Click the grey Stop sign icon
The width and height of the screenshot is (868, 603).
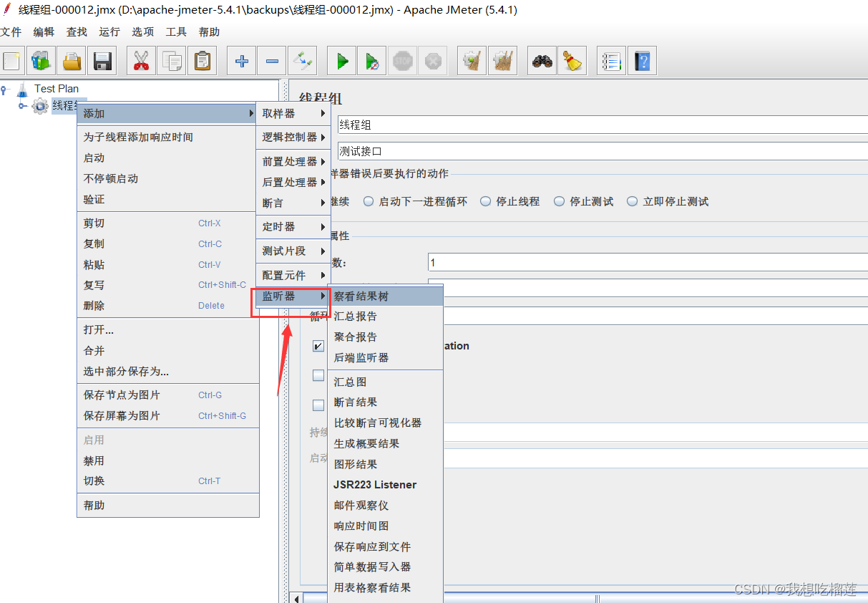click(402, 61)
